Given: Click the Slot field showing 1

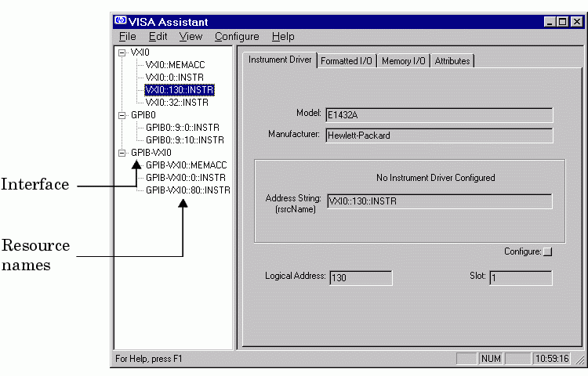Looking at the screenshot, I should [521, 278].
